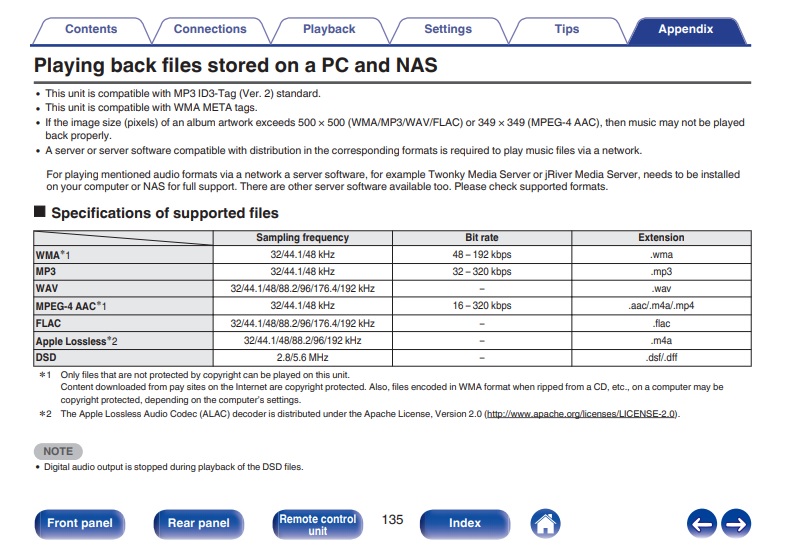Switch to the Tips tab
The width and height of the screenshot is (787, 551).
click(x=567, y=30)
